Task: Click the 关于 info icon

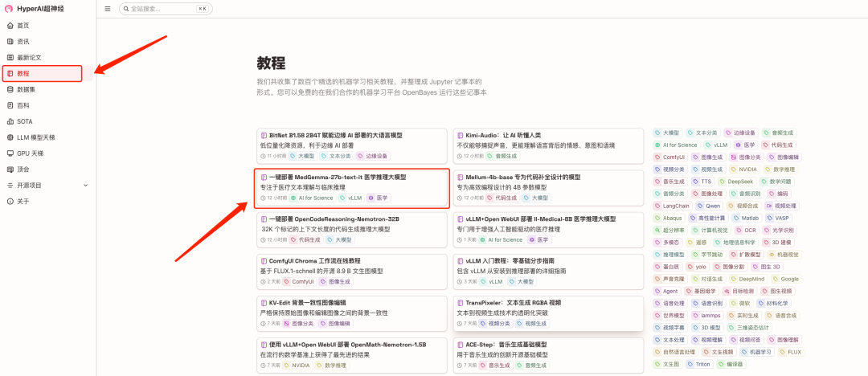Action: coord(10,202)
